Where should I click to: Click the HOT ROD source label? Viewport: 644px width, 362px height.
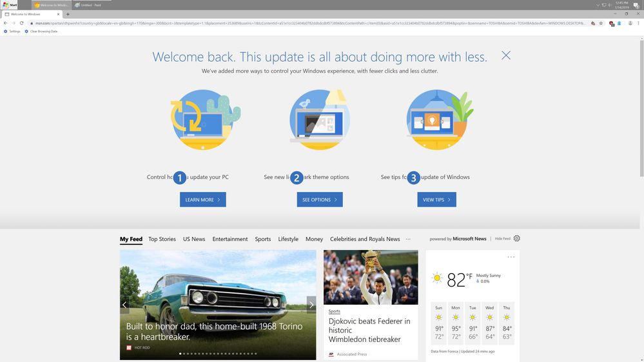(x=142, y=348)
